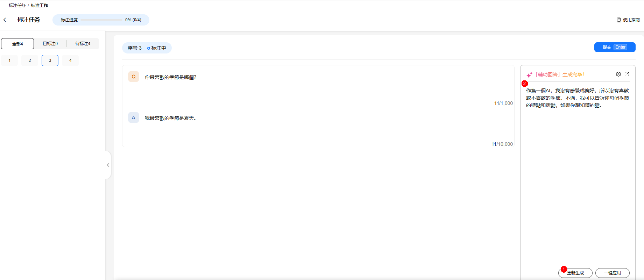Viewport: 644px width, 280px height.
Task: Switch to the 已标注0 tab
Action: click(x=50, y=44)
